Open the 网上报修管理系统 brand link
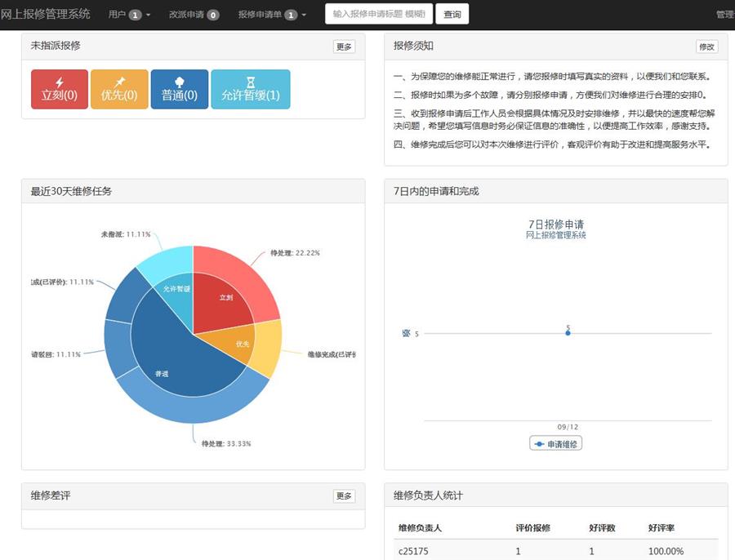This screenshot has width=735, height=560. tap(45, 14)
